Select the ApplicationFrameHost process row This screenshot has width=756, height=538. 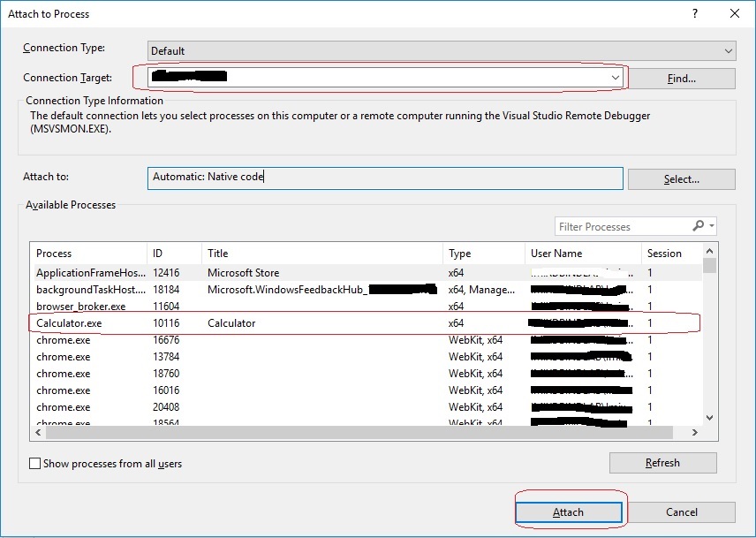[265, 272]
